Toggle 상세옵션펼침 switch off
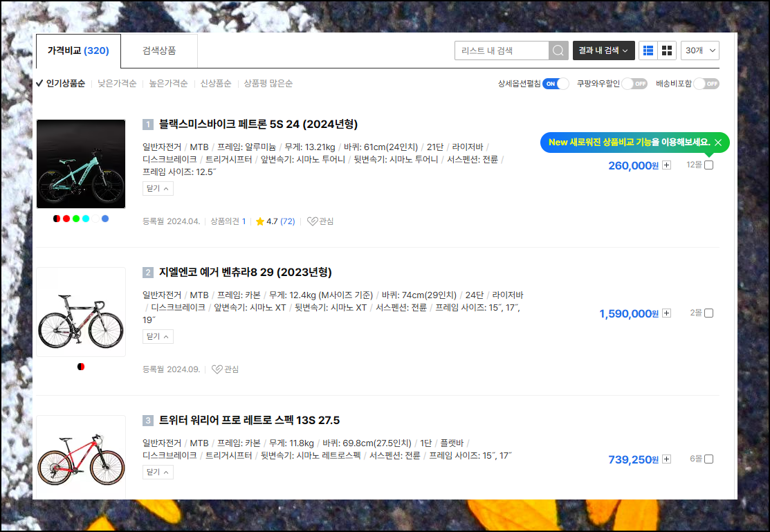Image resolution: width=770 pixels, height=532 pixels. (556, 84)
